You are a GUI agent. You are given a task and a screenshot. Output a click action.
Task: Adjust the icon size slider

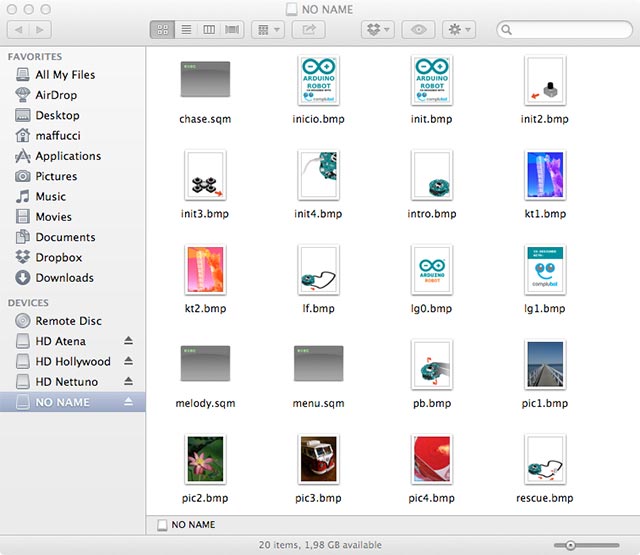click(570, 545)
